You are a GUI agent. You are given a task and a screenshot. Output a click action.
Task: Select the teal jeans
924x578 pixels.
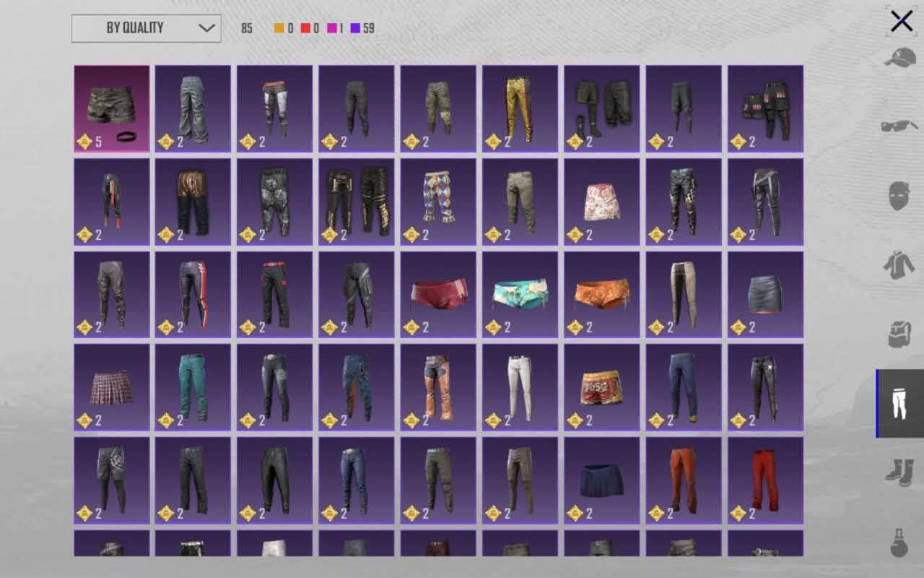point(193,387)
